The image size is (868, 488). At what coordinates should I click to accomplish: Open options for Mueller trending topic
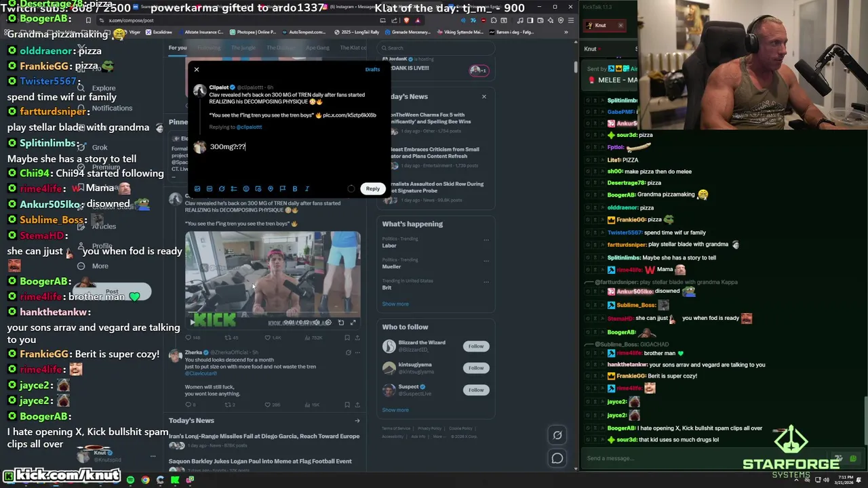[x=486, y=260]
